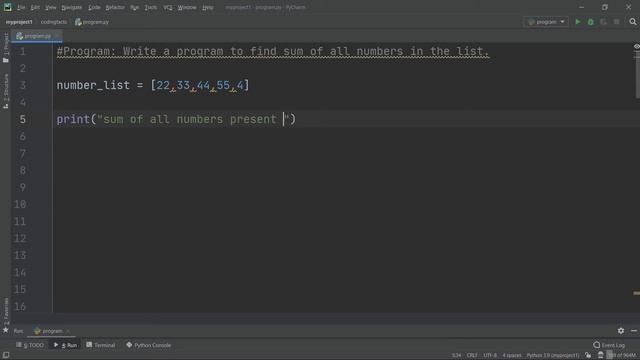Screen dimensions: 640x360
Task: Open the PyCharm application logo menu
Action: coord(7,7)
